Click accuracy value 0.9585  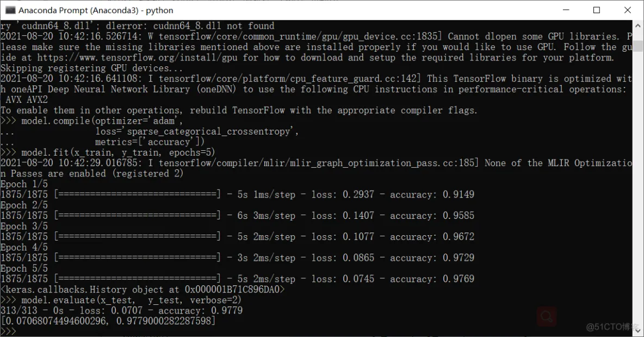coord(459,216)
